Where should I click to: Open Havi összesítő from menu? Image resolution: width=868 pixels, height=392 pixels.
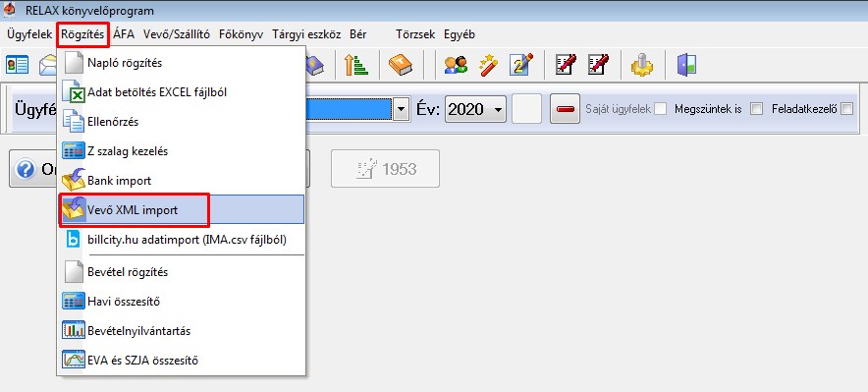182,302
